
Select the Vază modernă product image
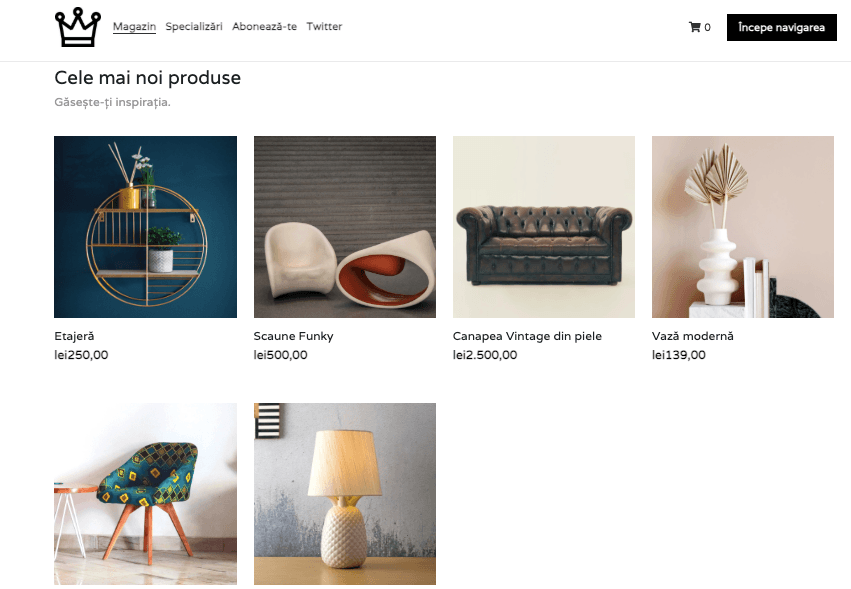742,227
